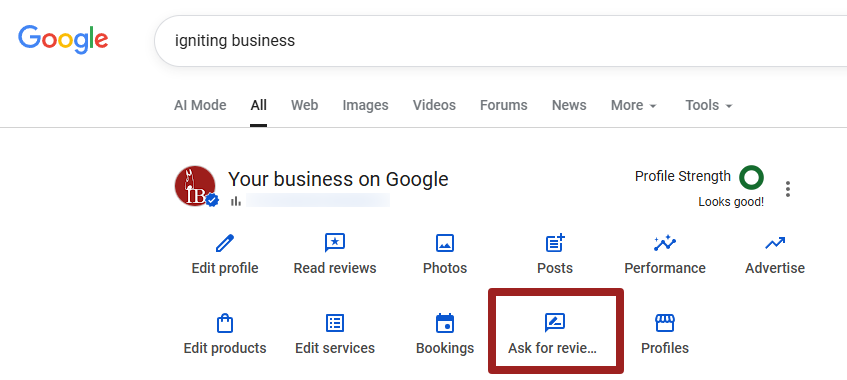Click the Advertise trending arrow icon

pyautogui.click(x=775, y=243)
